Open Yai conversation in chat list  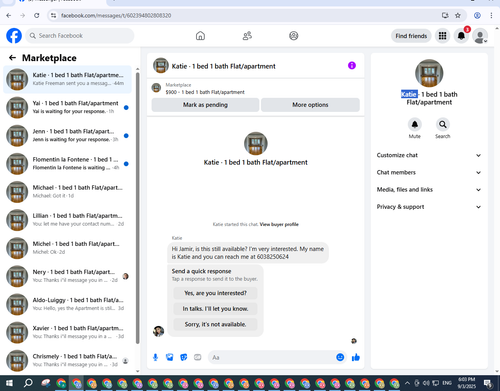pos(67,107)
